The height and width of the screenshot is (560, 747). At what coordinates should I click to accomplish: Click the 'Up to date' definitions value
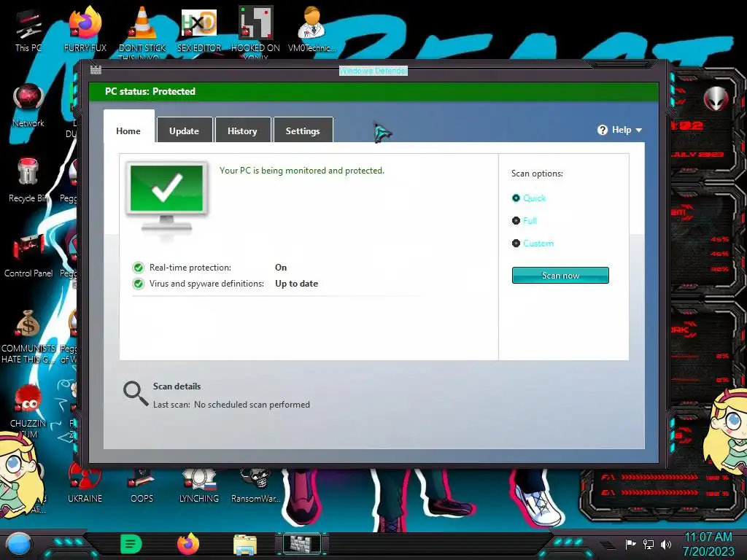[296, 284]
